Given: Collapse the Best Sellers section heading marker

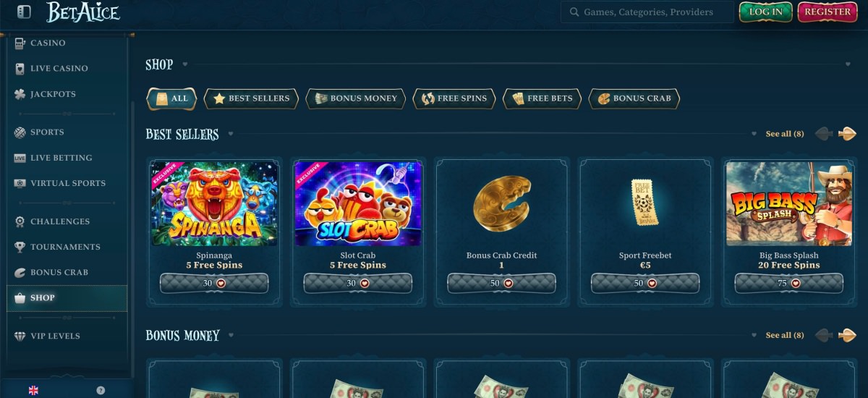Looking at the screenshot, I should click(231, 134).
